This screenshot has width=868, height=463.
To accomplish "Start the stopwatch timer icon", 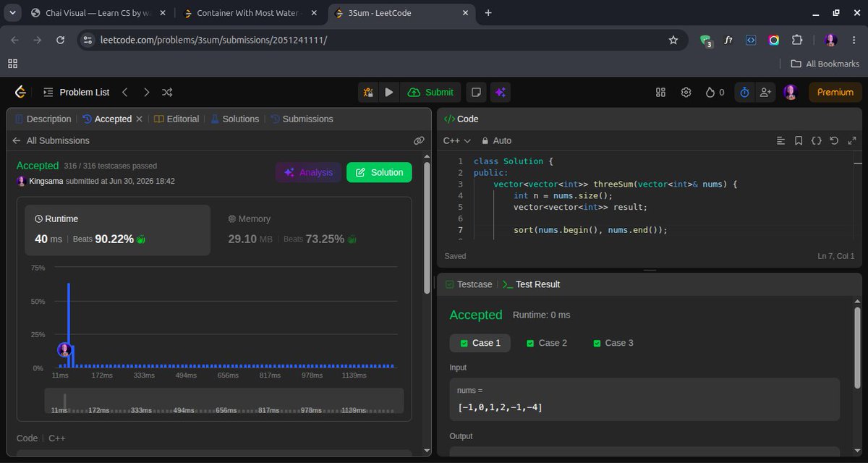I will tap(744, 92).
